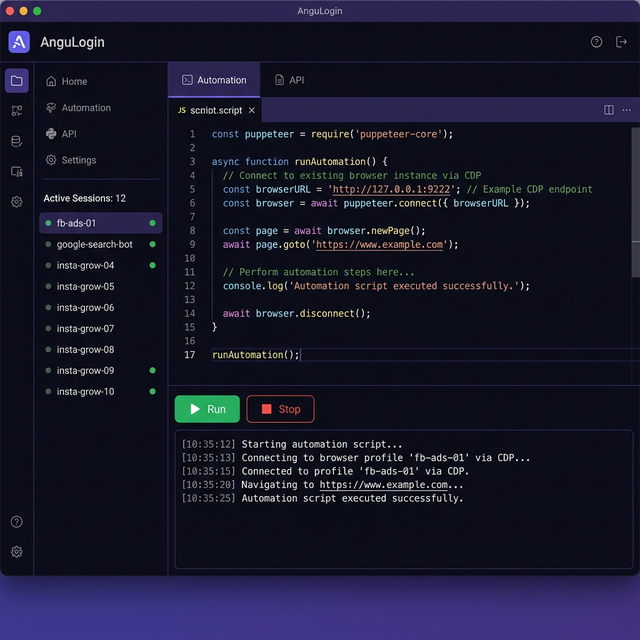Select the insta-grow-08 session
The width and height of the screenshot is (640, 640).
101,349
